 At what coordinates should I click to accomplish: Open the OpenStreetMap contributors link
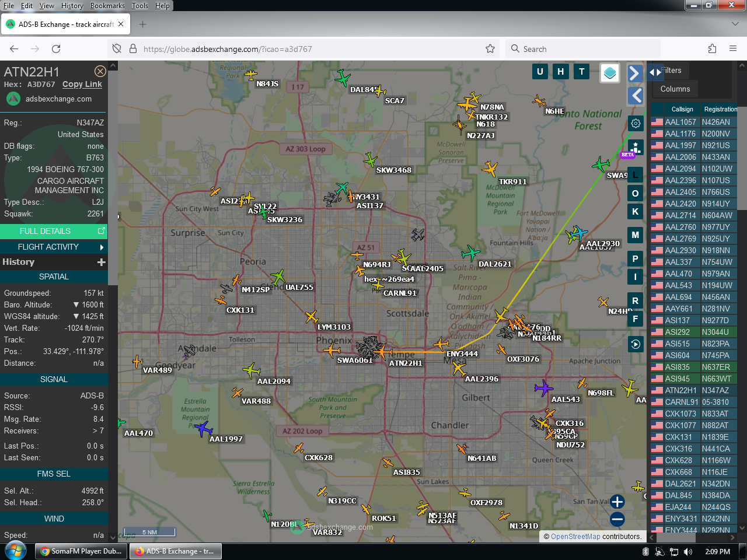(575, 537)
